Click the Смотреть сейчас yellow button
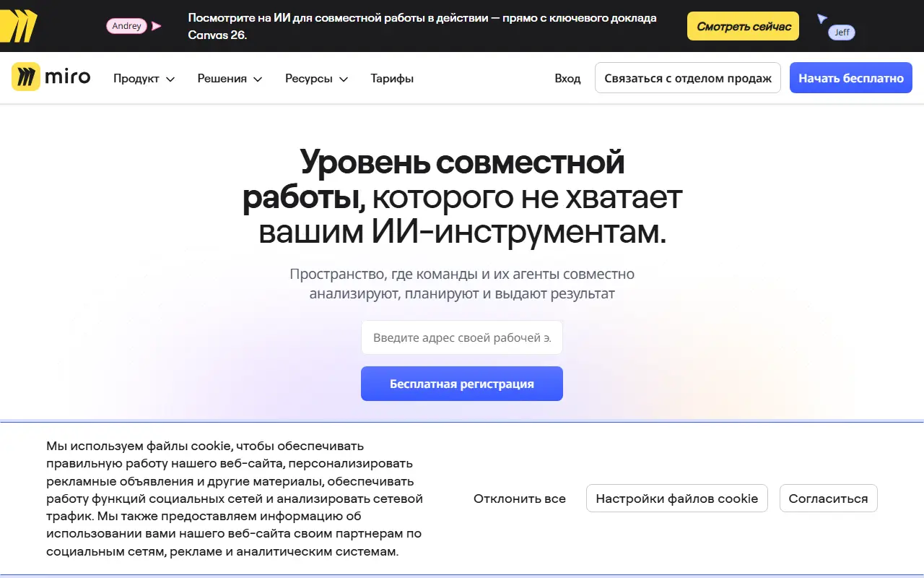This screenshot has height=578, width=924. pos(743,26)
